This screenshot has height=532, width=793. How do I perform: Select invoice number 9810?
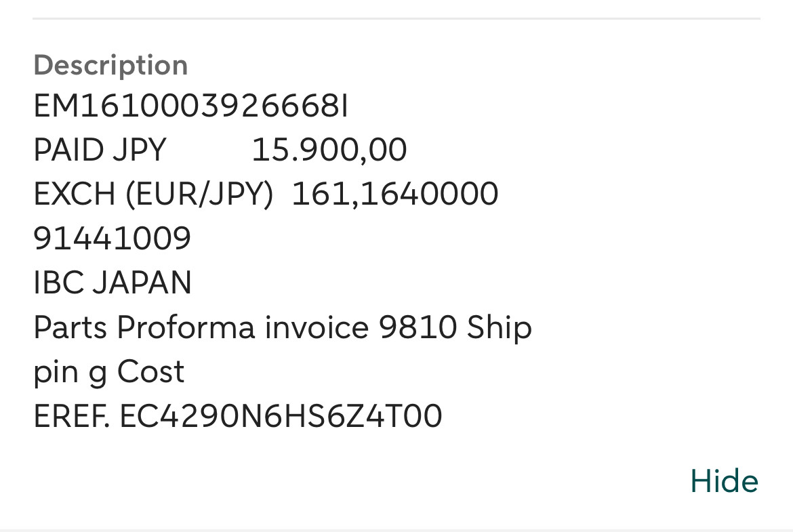[x=418, y=327]
